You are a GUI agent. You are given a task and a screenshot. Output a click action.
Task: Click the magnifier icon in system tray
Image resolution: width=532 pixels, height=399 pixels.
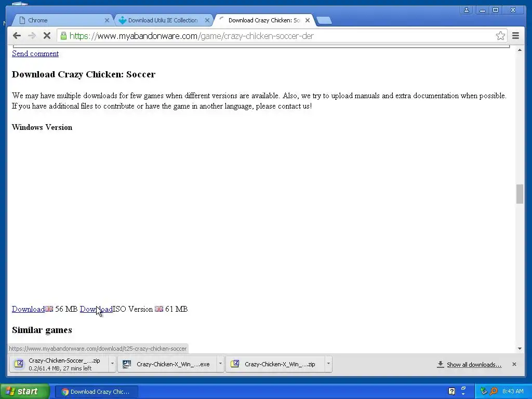(494, 391)
